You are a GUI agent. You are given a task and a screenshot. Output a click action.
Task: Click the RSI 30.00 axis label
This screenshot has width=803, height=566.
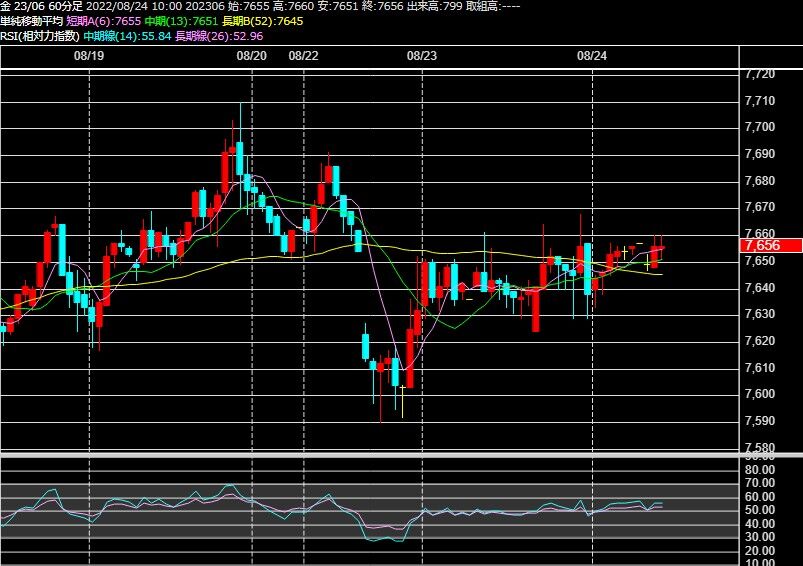tap(760, 537)
